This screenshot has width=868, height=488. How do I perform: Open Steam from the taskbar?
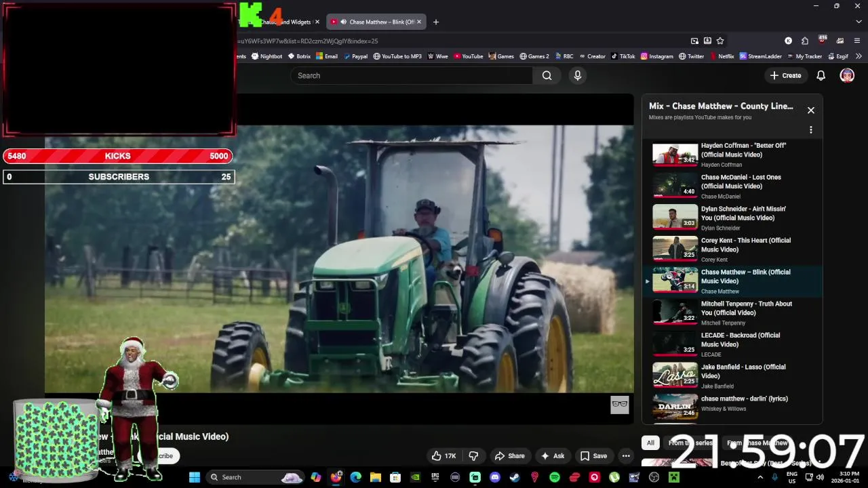tap(515, 477)
